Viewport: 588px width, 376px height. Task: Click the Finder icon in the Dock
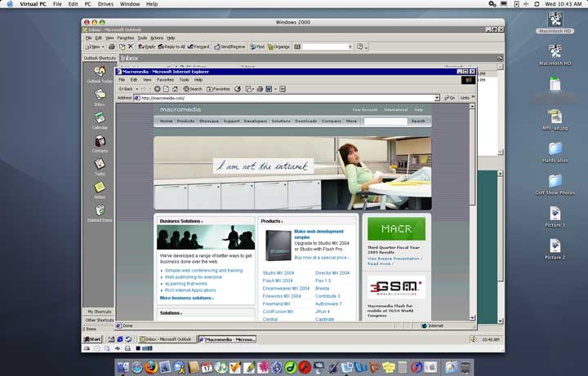[x=123, y=368]
